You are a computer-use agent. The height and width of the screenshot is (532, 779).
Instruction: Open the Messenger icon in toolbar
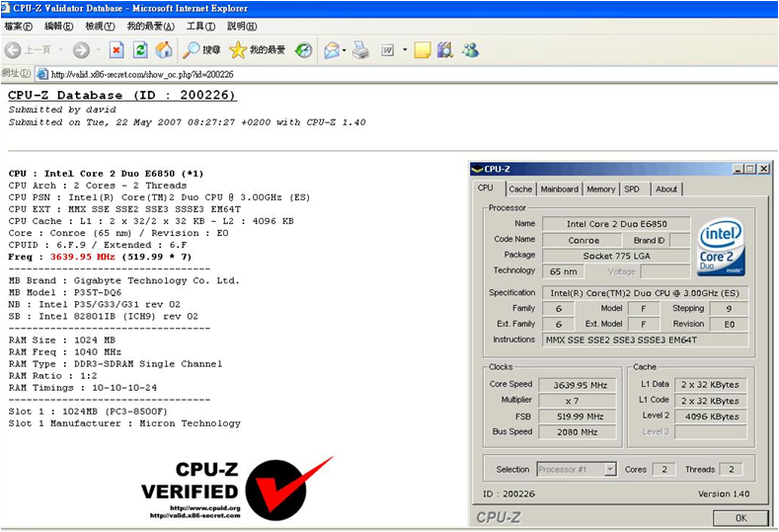pyautogui.click(x=470, y=50)
